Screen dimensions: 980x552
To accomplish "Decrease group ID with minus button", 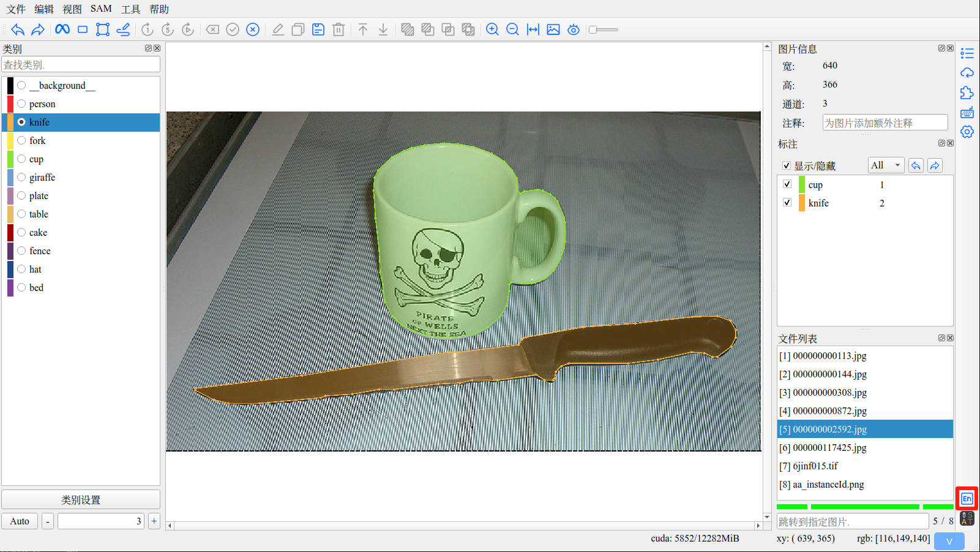I will point(48,521).
